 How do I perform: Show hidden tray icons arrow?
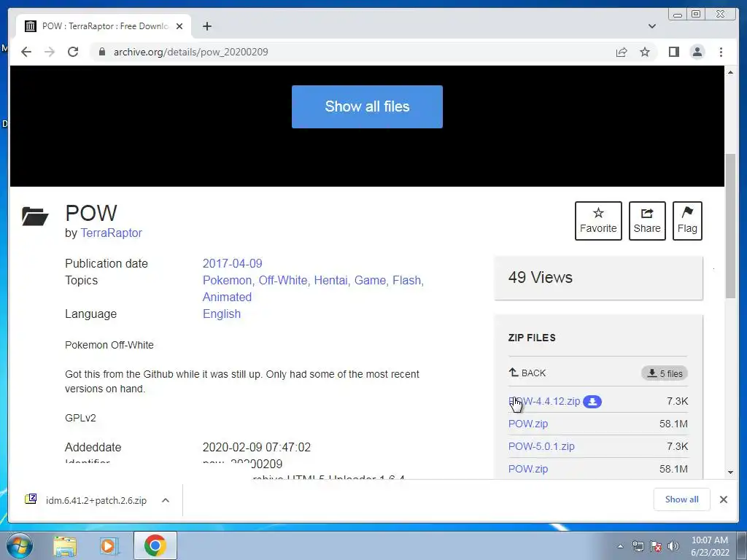[620, 546]
